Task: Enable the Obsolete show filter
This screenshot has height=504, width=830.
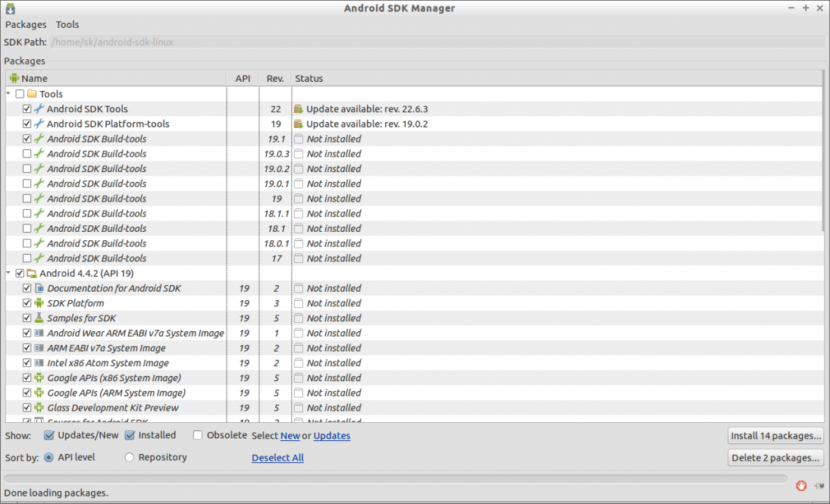Action: coord(198,435)
